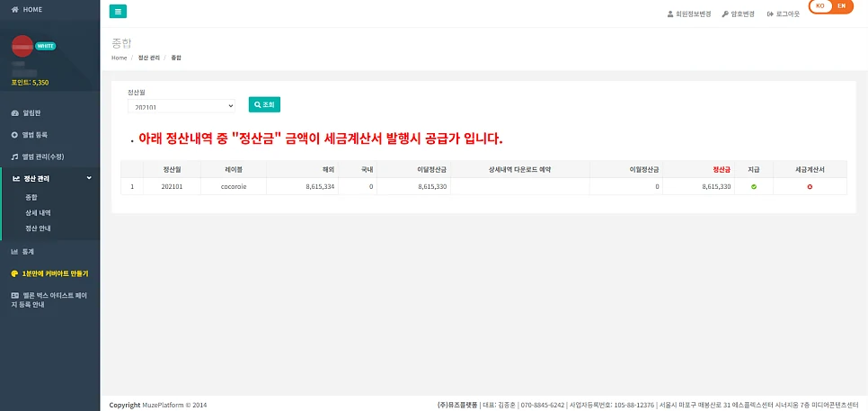This screenshot has height=411, width=868.
Task: Open the 상세 내역 submenu item
Action: 38,213
